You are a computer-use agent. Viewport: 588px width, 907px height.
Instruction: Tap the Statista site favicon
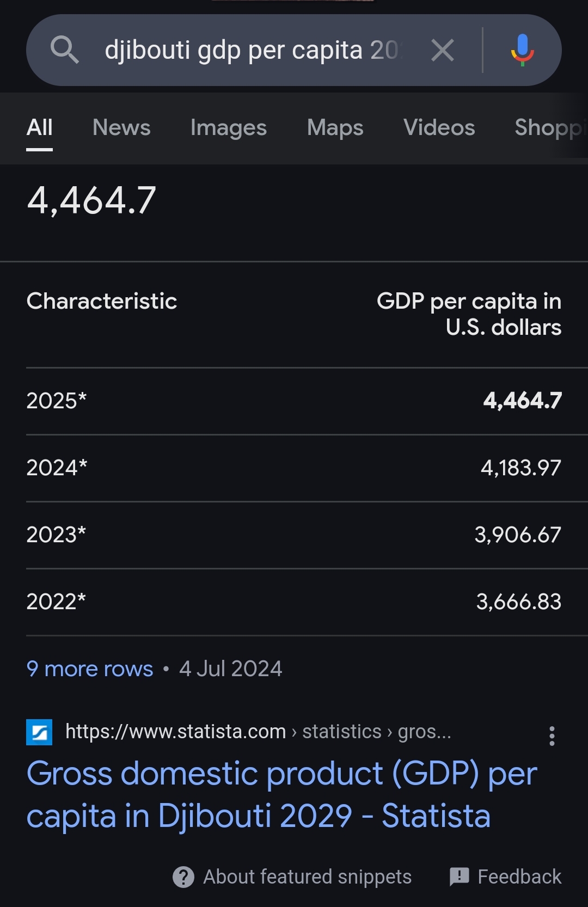tap(39, 732)
